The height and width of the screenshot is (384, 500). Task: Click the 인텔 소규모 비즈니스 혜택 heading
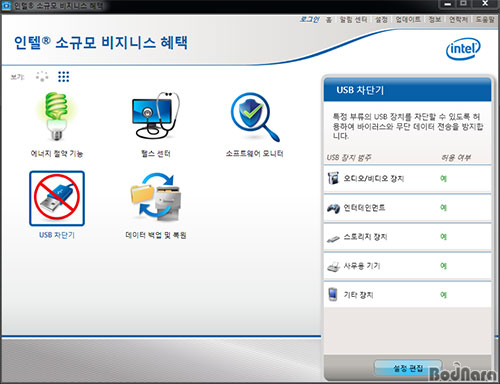point(101,43)
